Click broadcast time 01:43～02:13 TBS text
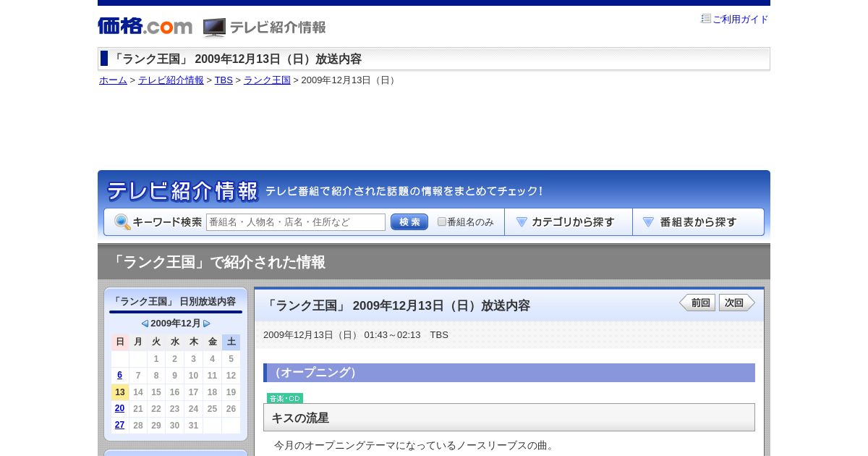This screenshot has width=868, height=456. click(406, 335)
